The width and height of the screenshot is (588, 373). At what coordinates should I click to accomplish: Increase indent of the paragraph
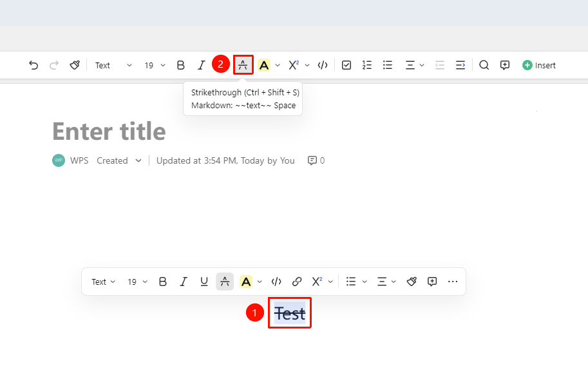[460, 65]
